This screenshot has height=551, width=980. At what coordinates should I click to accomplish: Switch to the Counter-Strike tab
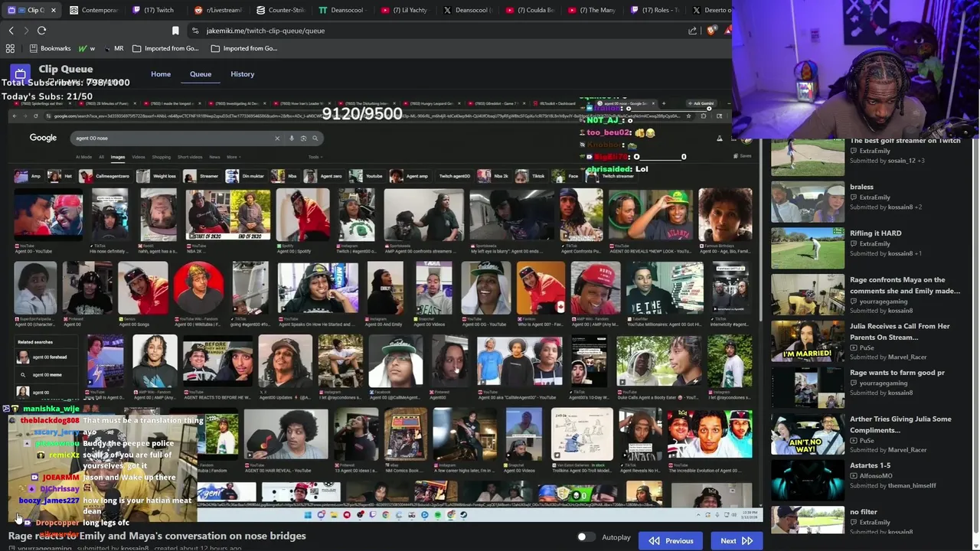click(x=280, y=10)
